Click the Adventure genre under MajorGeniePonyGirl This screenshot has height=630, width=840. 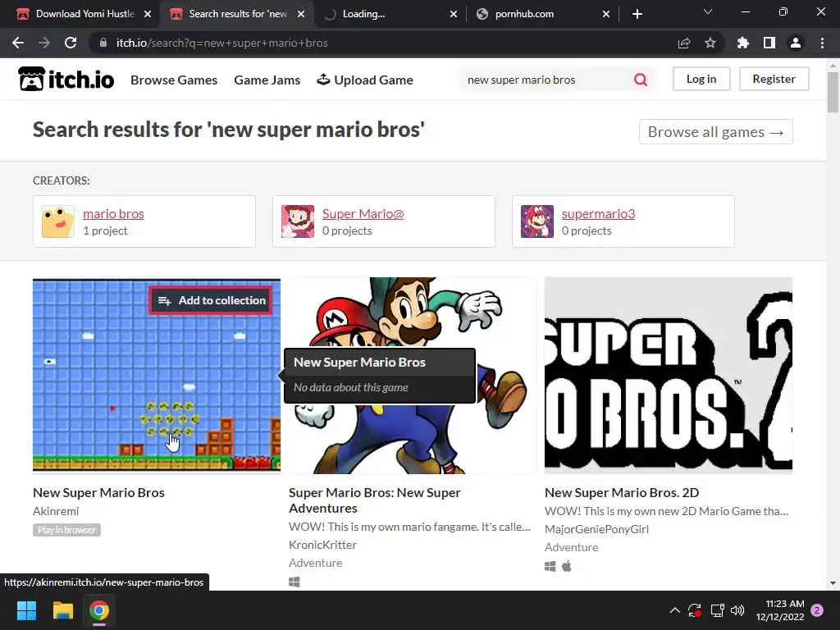click(x=571, y=547)
